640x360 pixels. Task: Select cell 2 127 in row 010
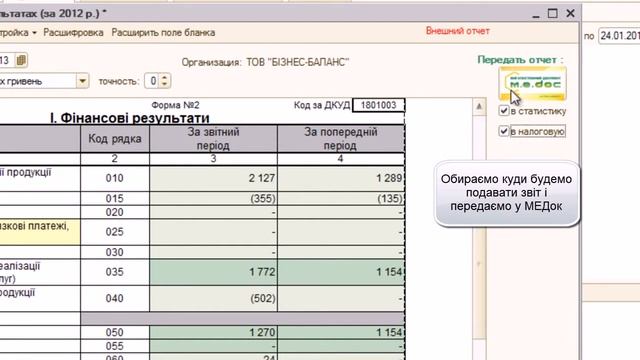pyautogui.click(x=213, y=178)
